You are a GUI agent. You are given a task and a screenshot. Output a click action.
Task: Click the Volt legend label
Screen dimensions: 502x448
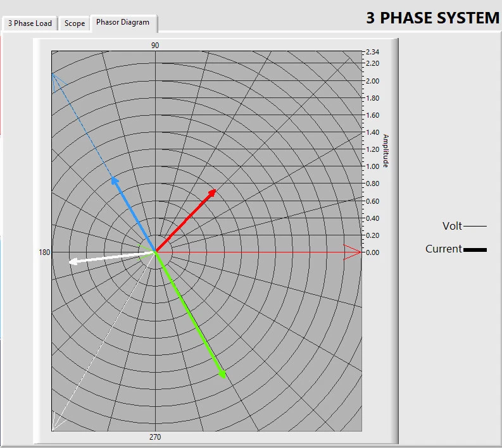[x=452, y=226]
